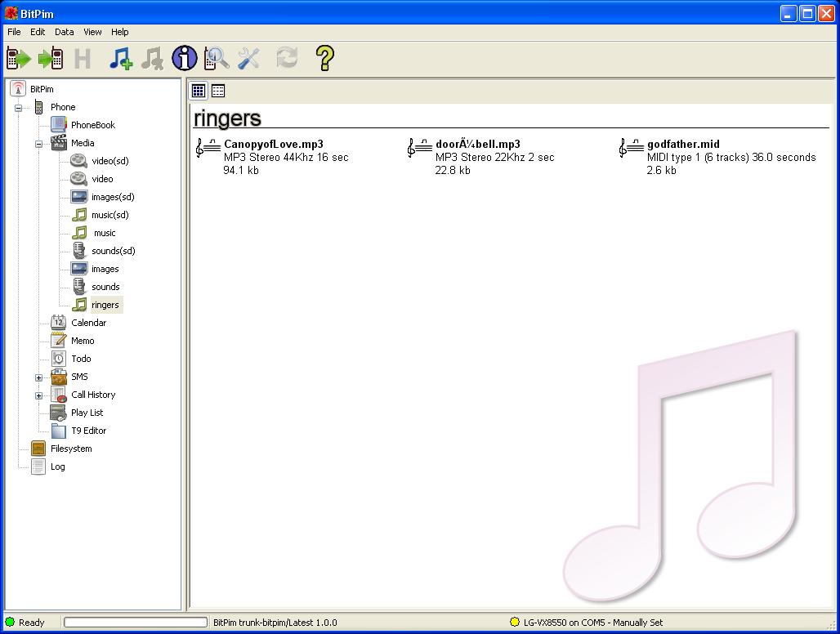The width and height of the screenshot is (840, 634).
Task: Click the SMS mailbox icon
Action: (x=58, y=377)
